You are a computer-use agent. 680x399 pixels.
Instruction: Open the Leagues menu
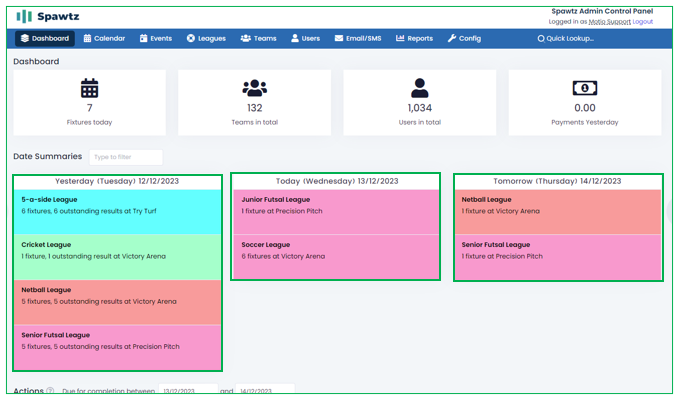(x=206, y=38)
